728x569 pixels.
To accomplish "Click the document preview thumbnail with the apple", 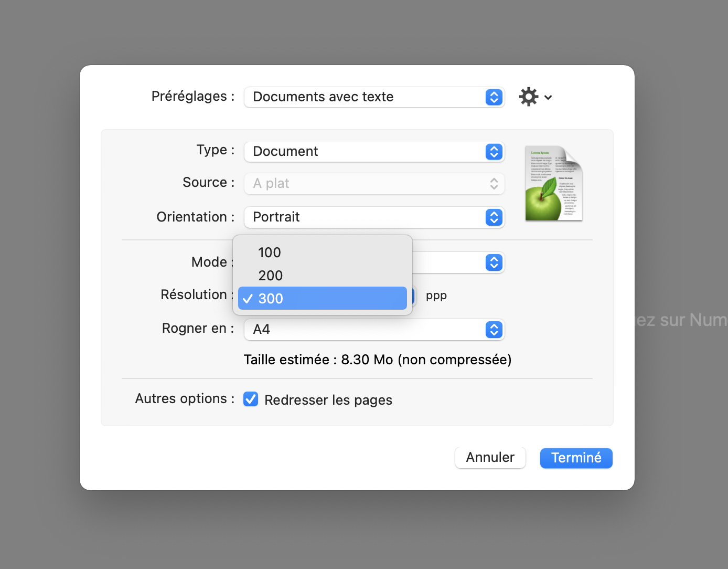I will [x=554, y=183].
